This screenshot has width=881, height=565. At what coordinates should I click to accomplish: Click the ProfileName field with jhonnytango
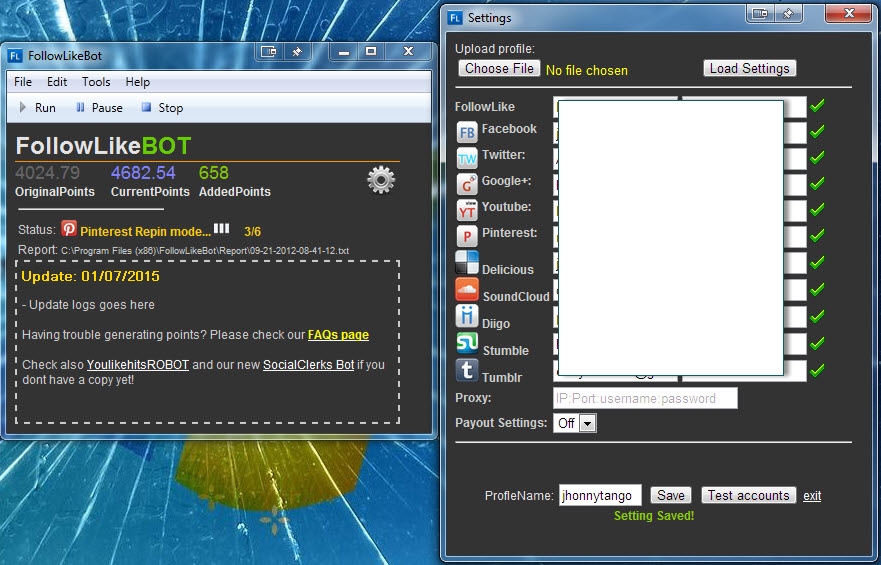click(x=600, y=495)
